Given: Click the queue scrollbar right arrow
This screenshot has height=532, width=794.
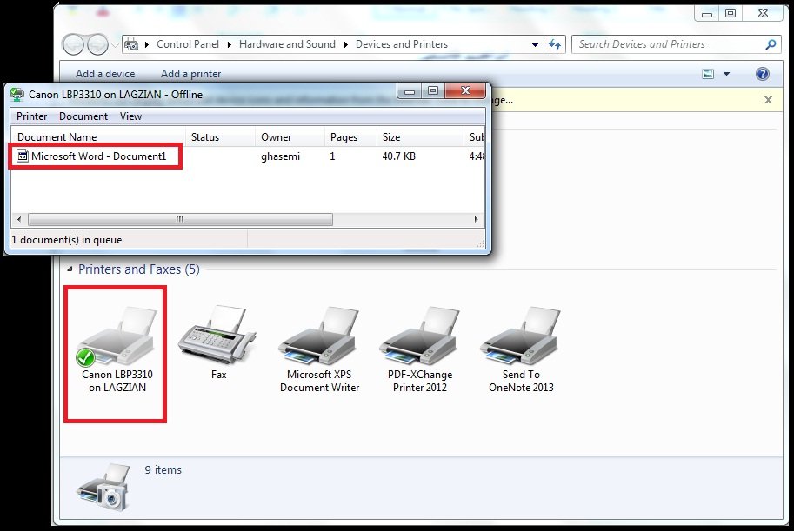Looking at the screenshot, I should [476, 219].
